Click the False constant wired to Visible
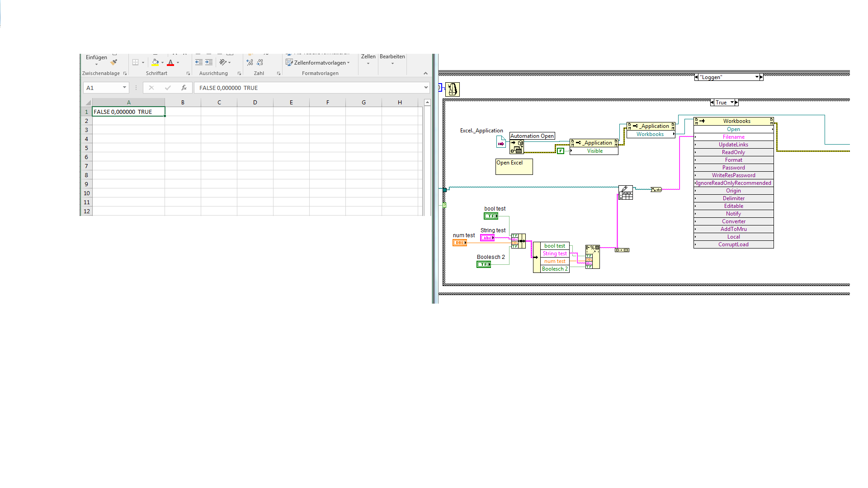 [561, 151]
